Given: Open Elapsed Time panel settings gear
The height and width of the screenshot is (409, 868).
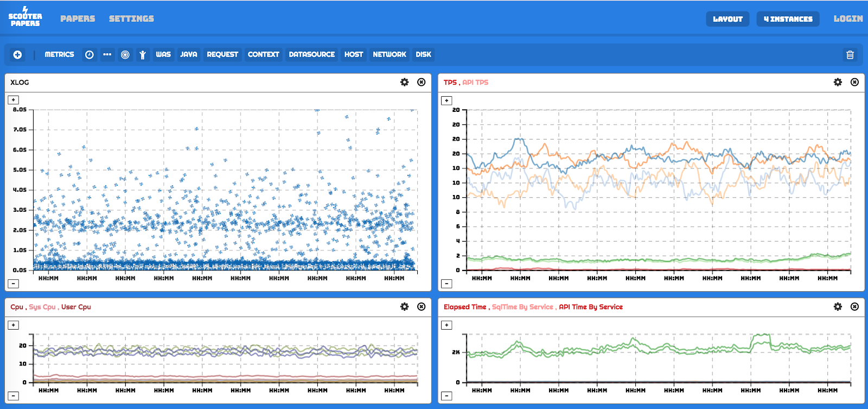Looking at the screenshot, I should pyautogui.click(x=838, y=306).
